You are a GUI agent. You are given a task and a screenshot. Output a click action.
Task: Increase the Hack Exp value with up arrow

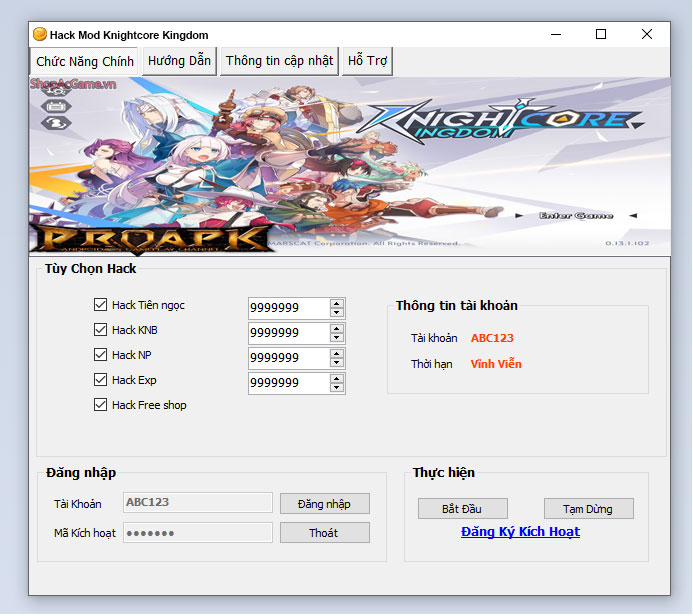[x=337, y=379]
